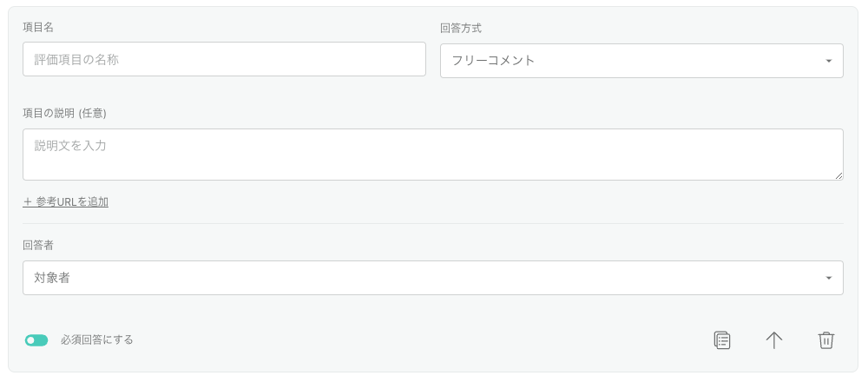Click into the 項目の説明 textarea
The width and height of the screenshot is (868, 382).
[432, 155]
